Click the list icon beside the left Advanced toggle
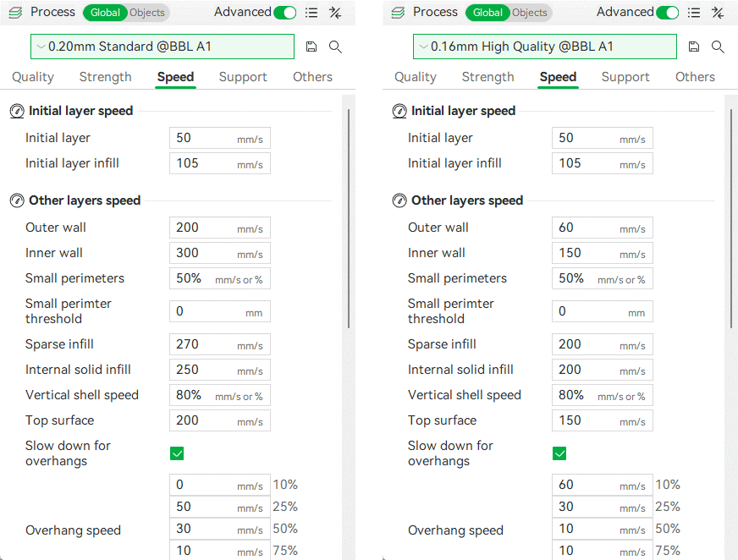Screen dimensions: 738x560 (x=311, y=13)
